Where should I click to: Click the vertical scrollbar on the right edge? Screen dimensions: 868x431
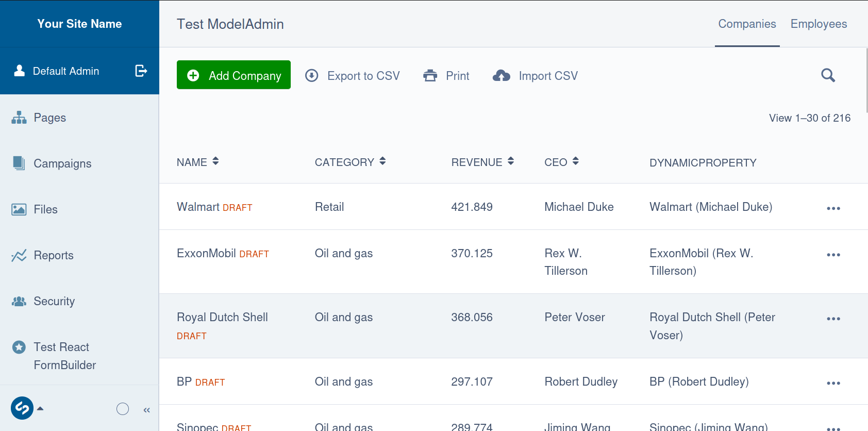(866, 80)
